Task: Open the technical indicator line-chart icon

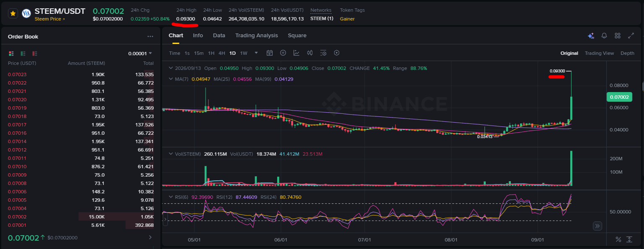Action: click(x=296, y=53)
